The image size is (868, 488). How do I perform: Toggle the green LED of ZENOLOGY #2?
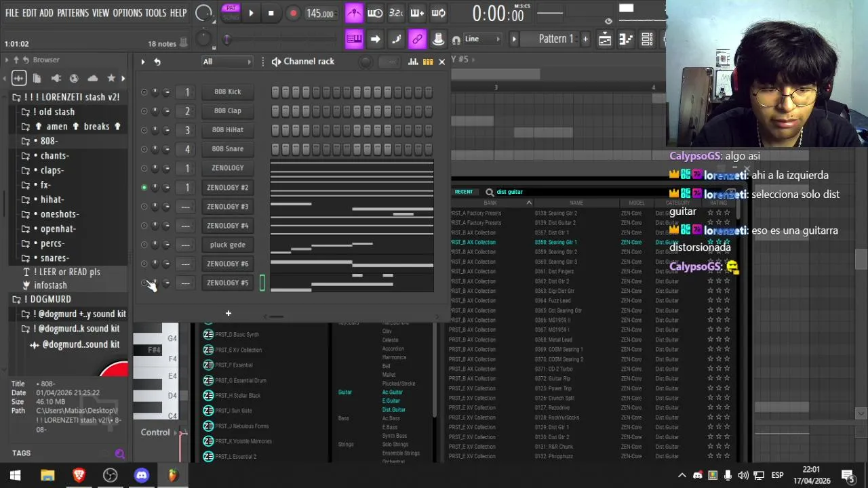(144, 187)
